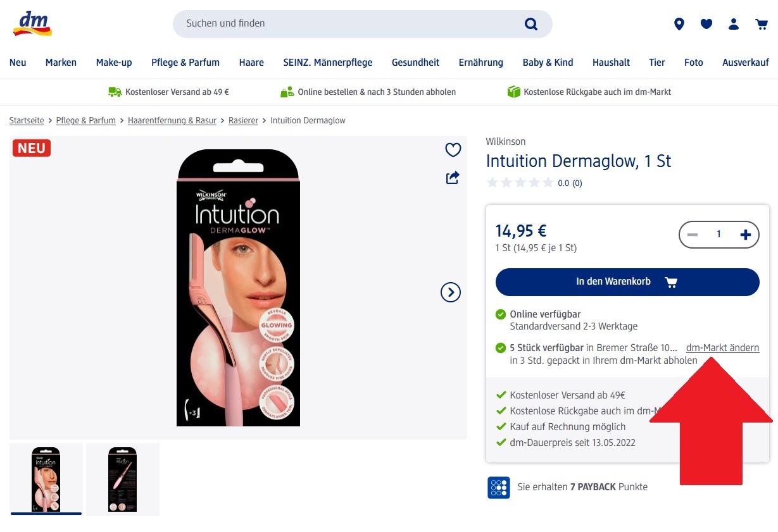
Task: Open the Ausverkauf menu item
Action: coord(746,62)
